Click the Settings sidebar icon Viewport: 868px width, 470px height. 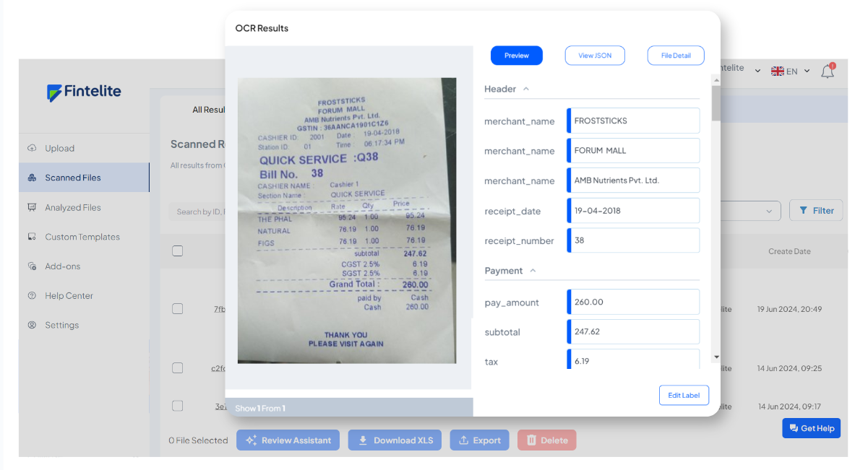tap(32, 325)
